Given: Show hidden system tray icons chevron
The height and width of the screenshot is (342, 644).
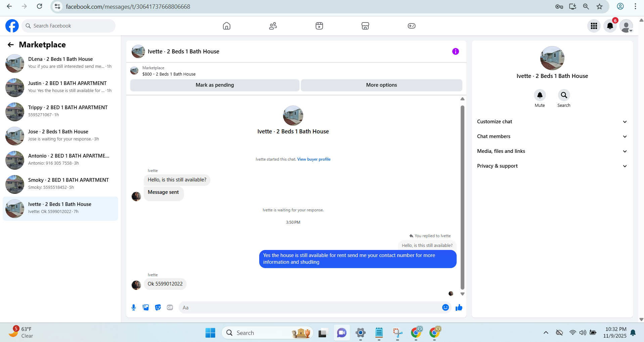Looking at the screenshot, I should (546, 333).
